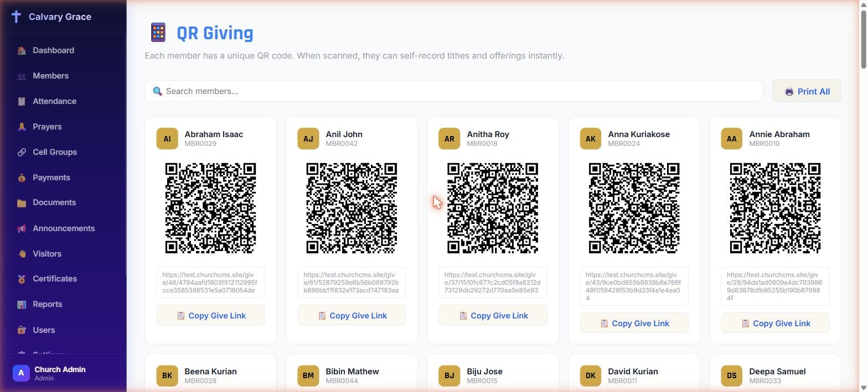Click Anitha Roy's QR code image
Viewport: 868px width, 392px height.
(493, 208)
